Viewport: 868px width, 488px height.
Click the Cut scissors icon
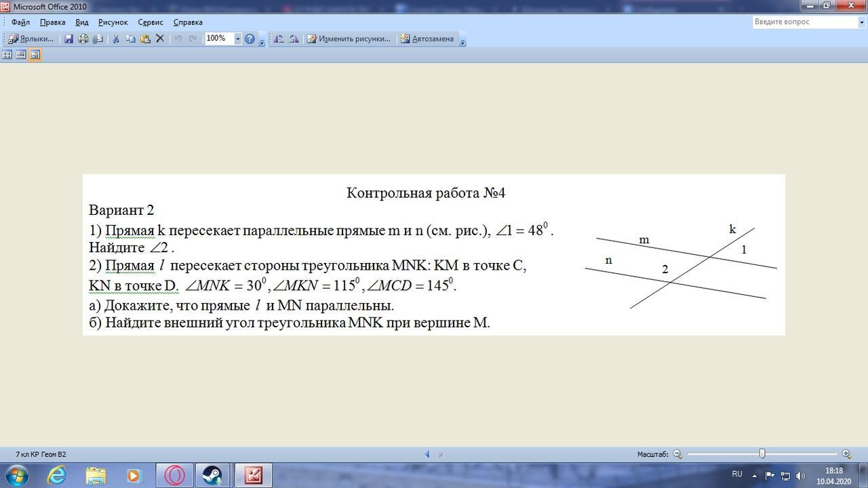point(116,39)
